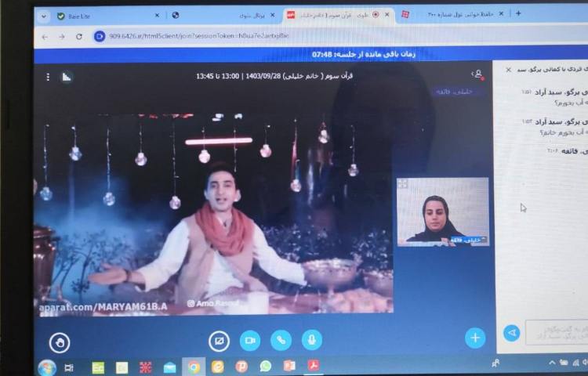Open the three-dot options menu
588x376 pixels.
(x=48, y=77)
